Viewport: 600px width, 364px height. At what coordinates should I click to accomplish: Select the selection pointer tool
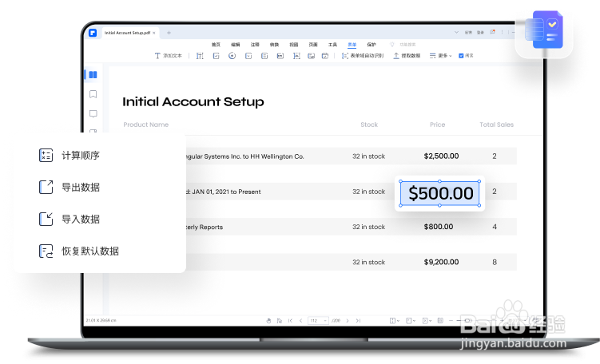pyautogui.click(x=280, y=321)
